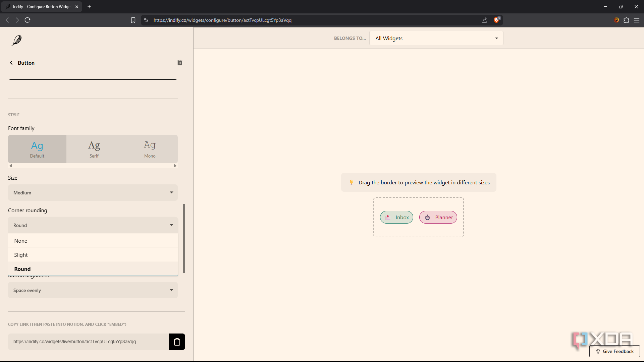The width and height of the screenshot is (644, 362).
Task: Copy the widget link with clipboard icon
Action: tap(177, 342)
